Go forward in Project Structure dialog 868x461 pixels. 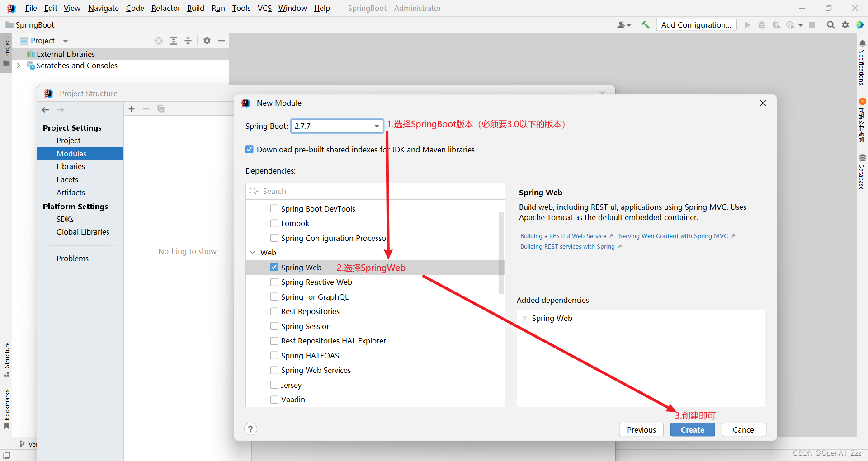(60, 110)
